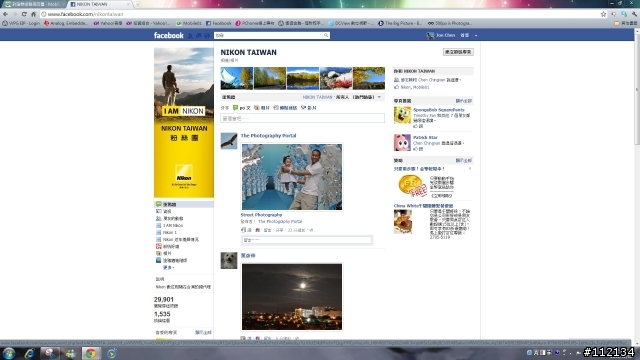Viewport: 640px width, 360px height.
Task: Click the search magnifier icon in Facebook bar
Action: 326,36
